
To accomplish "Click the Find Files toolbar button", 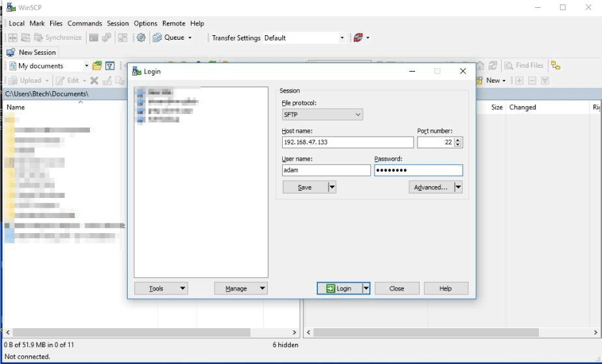I will 524,66.
